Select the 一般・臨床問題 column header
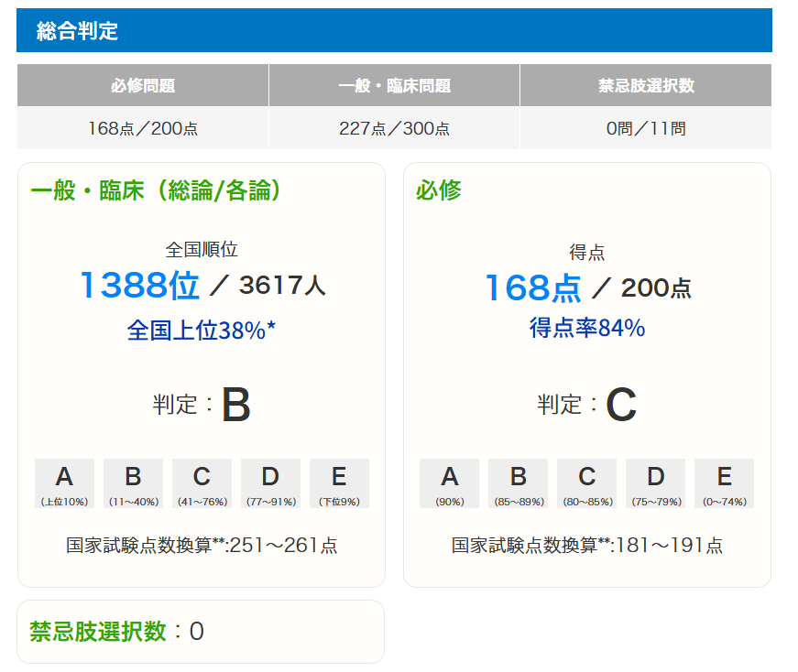This screenshot has width=798, height=672. click(x=394, y=86)
